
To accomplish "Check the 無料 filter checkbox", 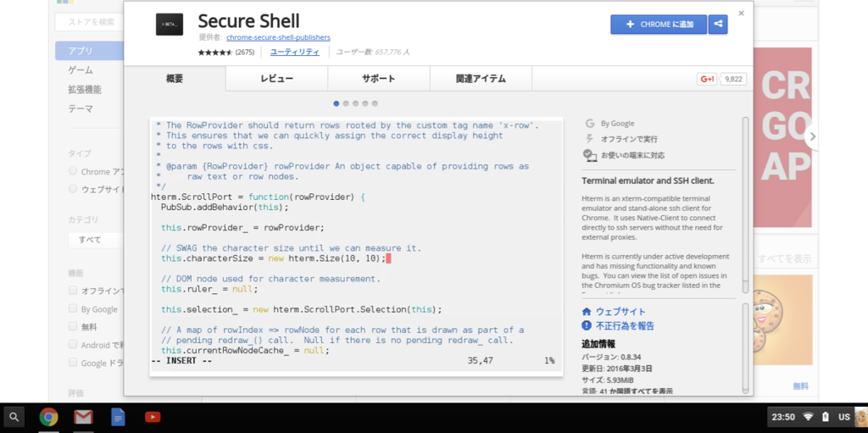I will (x=73, y=326).
